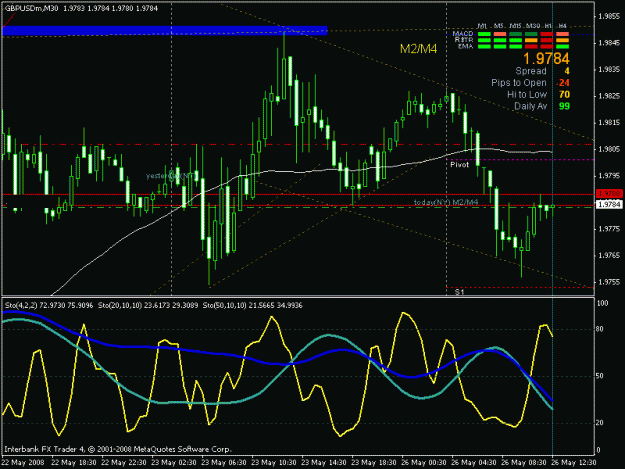
Task: Click the 80 level on stochastic scale
Action: pyautogui.click(x=599, y=329)
